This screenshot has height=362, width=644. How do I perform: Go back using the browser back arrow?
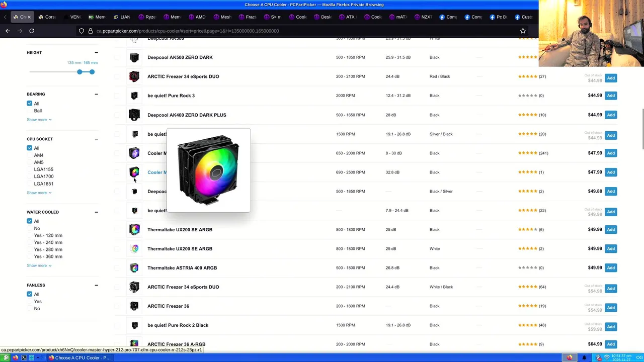tap(8, 31)
